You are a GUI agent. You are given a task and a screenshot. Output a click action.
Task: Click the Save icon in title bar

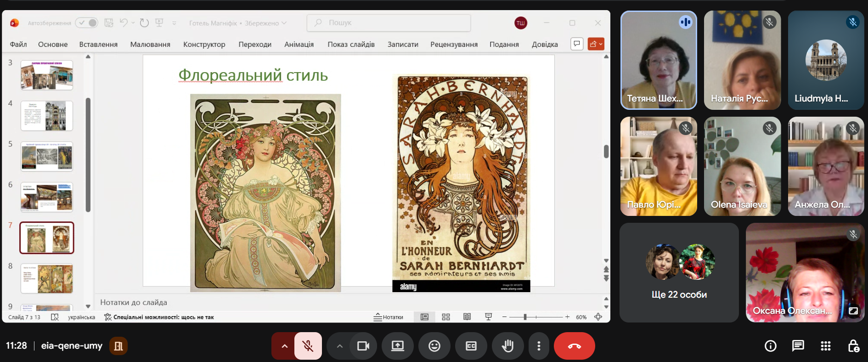(x=109, y=23)
